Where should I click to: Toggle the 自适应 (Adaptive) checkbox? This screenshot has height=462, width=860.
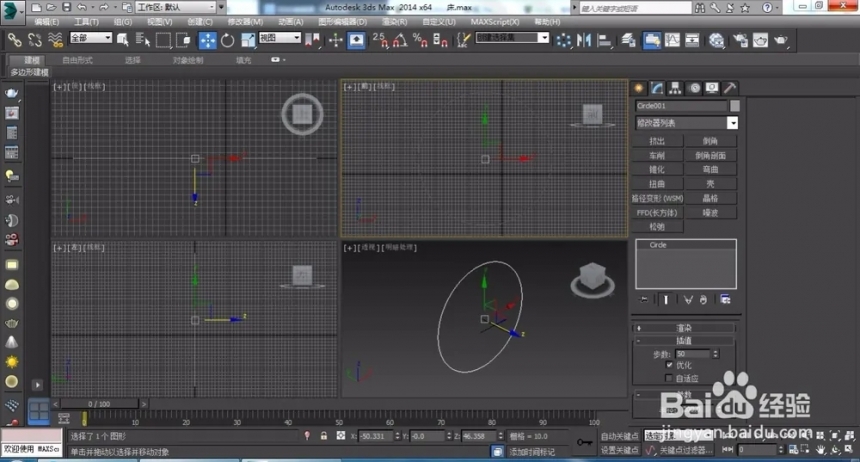pyautogui.click(x=669, y=378)
